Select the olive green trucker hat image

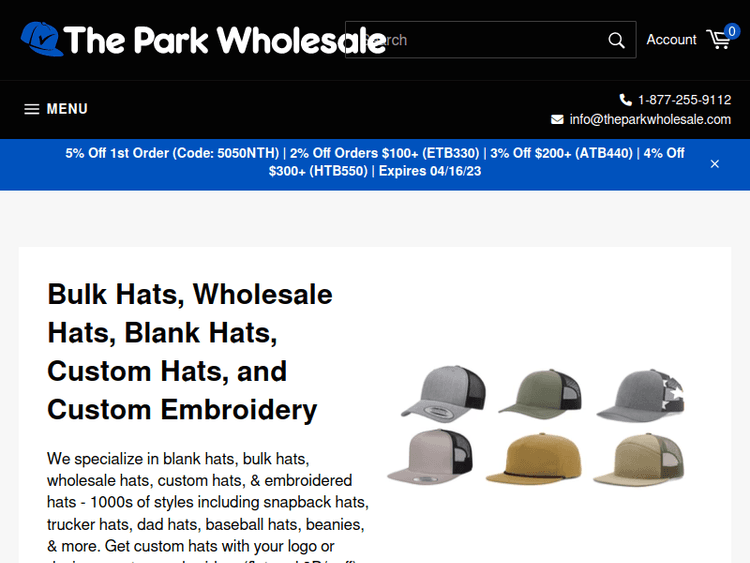click(540, 392)
